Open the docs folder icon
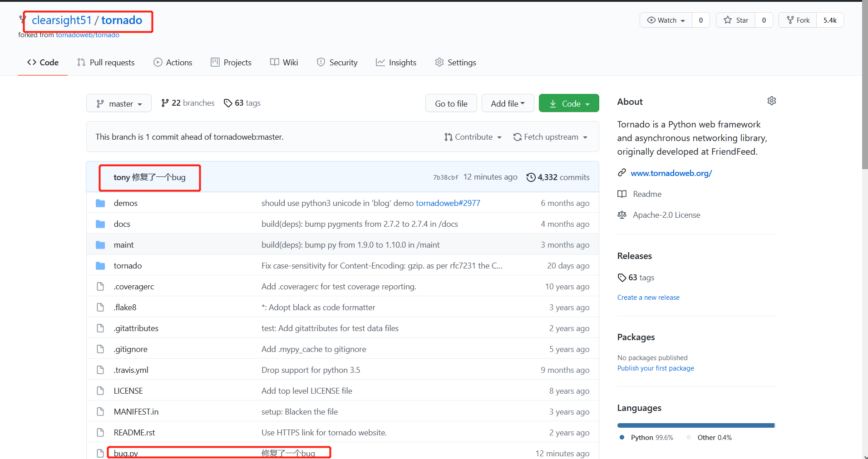The image size is (868, 459). [100, 224]
